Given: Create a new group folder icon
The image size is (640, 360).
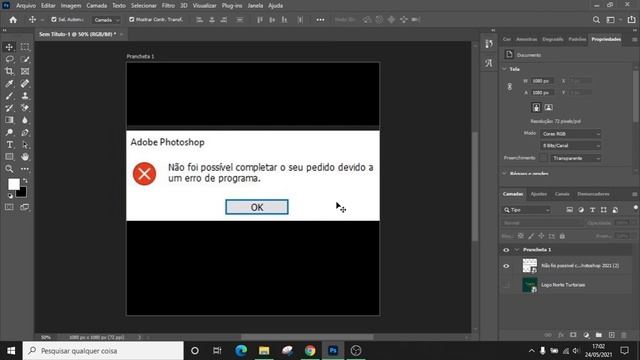Looking at the screenshot, I should tap(598, 335).
